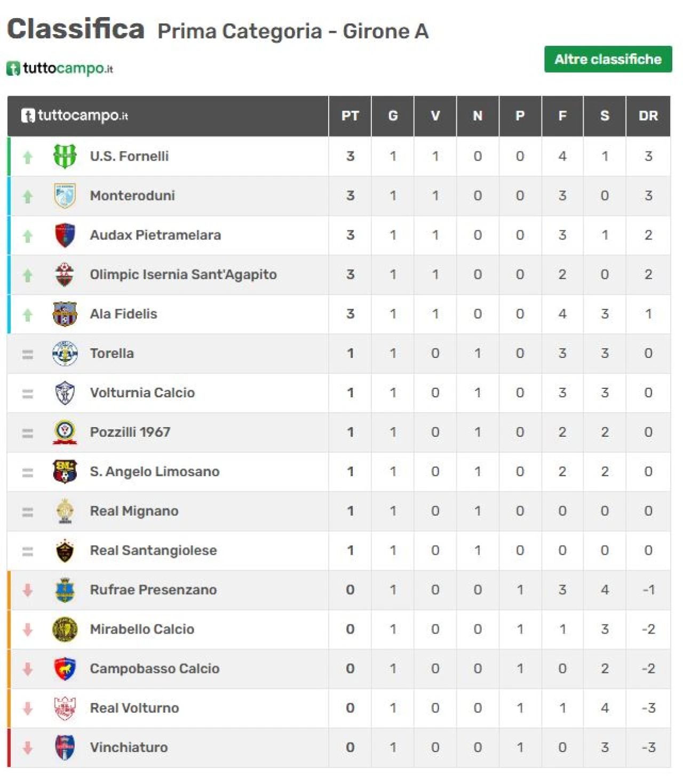Click the Real Volturno team logo
Viewport: 683px width, 784px height.
coord(65,708)
